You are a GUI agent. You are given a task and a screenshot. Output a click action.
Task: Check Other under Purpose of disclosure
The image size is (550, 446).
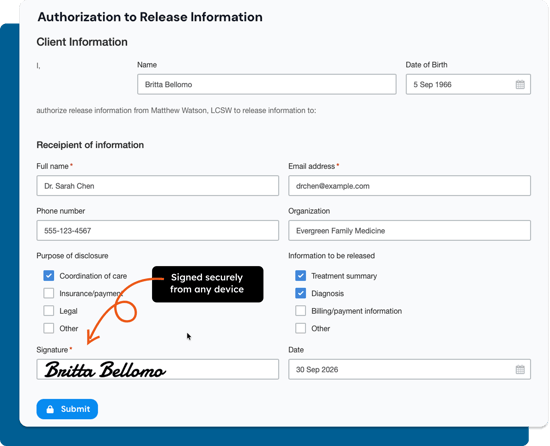49,328
